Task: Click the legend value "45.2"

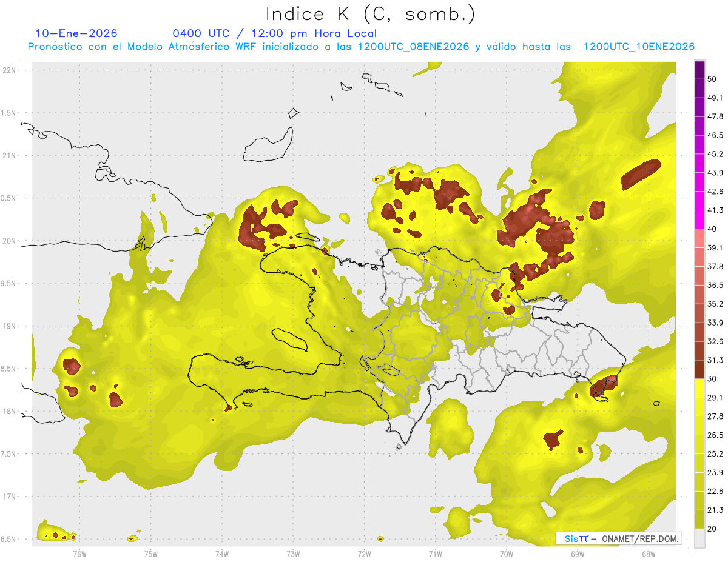Action: coord(715,154)
